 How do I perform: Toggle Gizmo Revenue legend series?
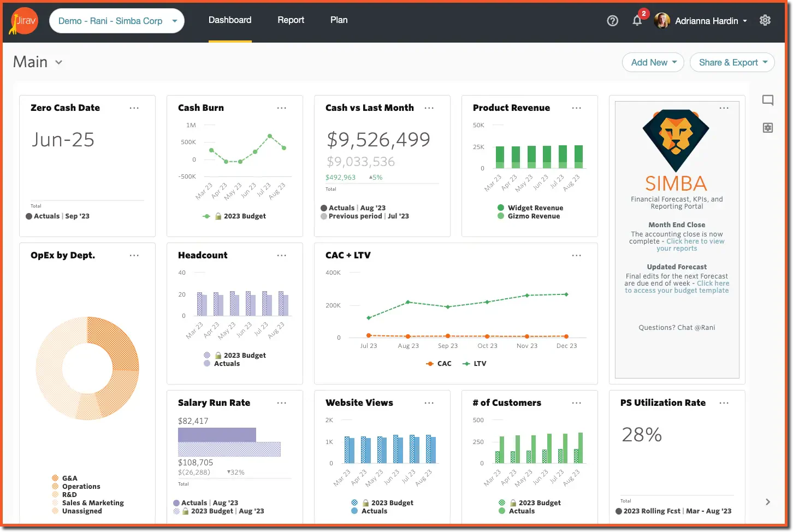529,216
